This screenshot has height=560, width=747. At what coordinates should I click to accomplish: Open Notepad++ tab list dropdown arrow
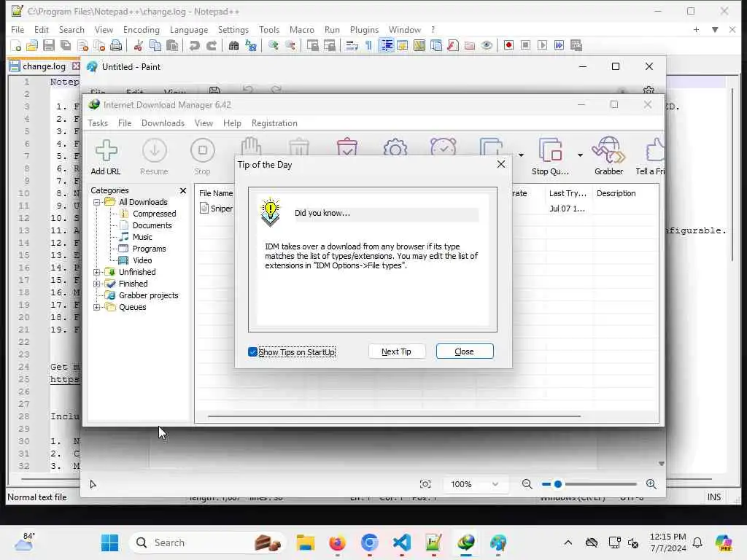click(x=715, y=29)
